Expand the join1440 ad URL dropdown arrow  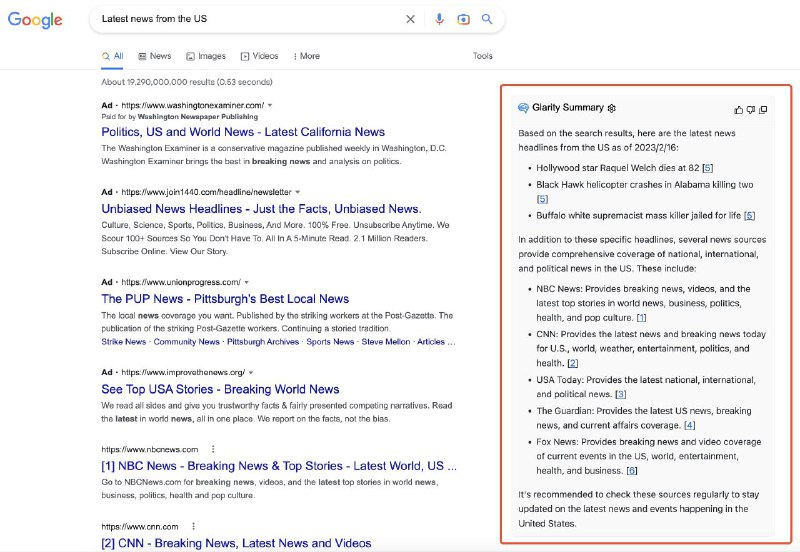pos(297,191)
